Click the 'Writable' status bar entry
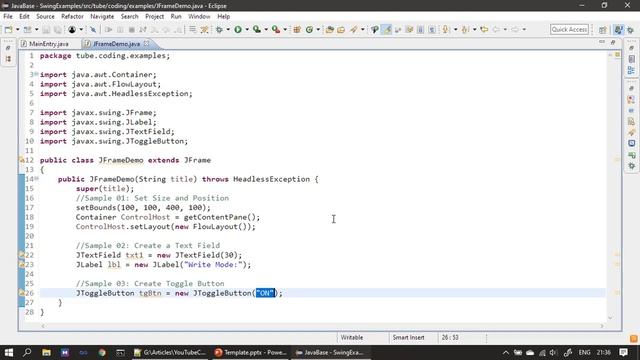The height and width of the screenshot is (360, 640). click(x=352, y=338)
